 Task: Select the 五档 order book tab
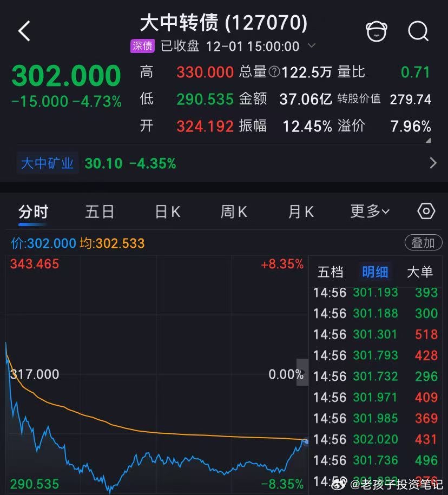(330, 272)
